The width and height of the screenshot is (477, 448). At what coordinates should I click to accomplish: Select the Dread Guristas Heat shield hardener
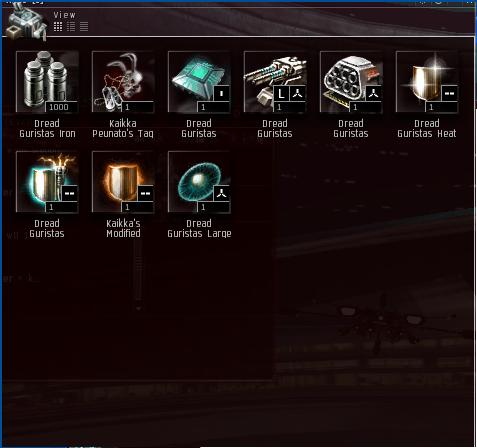click(x=427, y=82)
